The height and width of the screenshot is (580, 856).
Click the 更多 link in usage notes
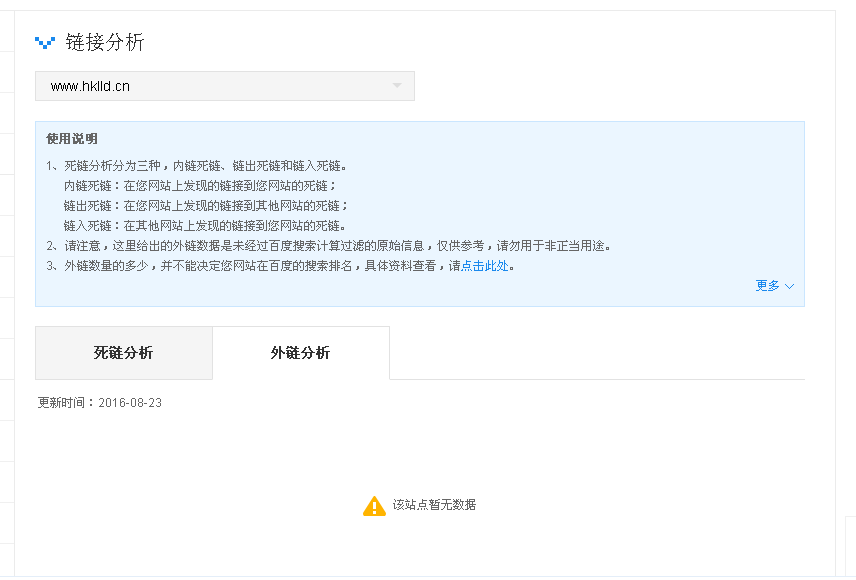pyautogui.click(x=767, y=286)
